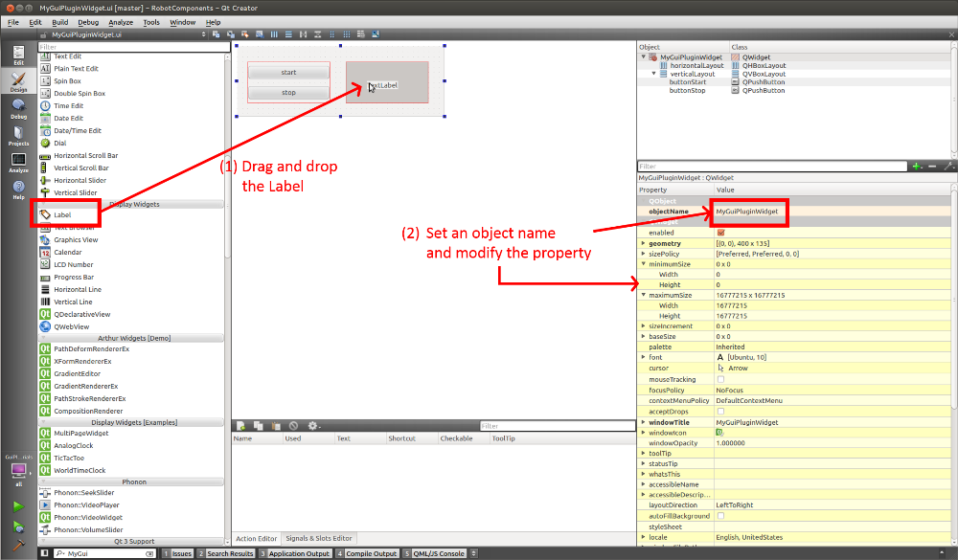Select the Vertical Slider widget in widget box
Screen dimensions: 958x560
(x=75, y=193)
